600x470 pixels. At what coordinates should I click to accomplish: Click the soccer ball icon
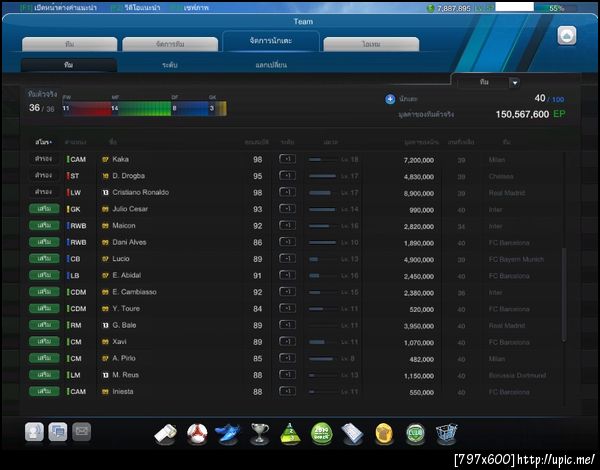pos(197,434)
